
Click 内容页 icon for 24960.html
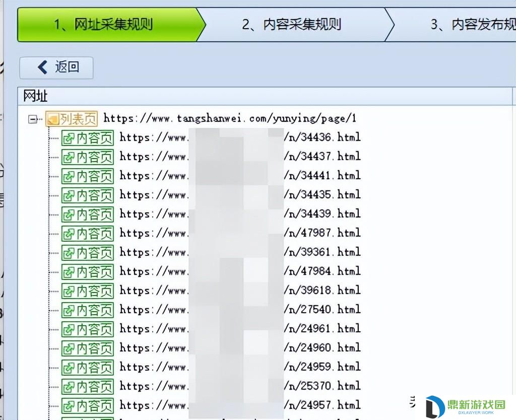[88, 348]
